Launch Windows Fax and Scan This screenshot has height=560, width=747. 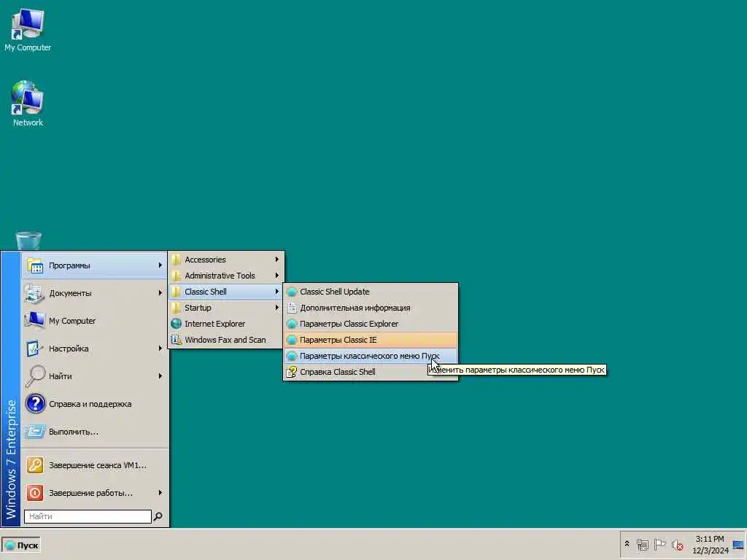click(x=226, y=340)
